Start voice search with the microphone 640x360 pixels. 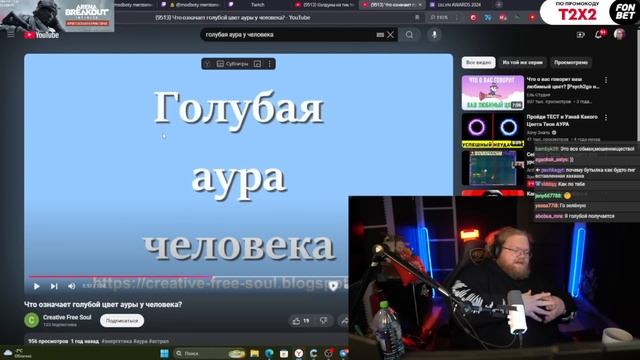point(434,35)
